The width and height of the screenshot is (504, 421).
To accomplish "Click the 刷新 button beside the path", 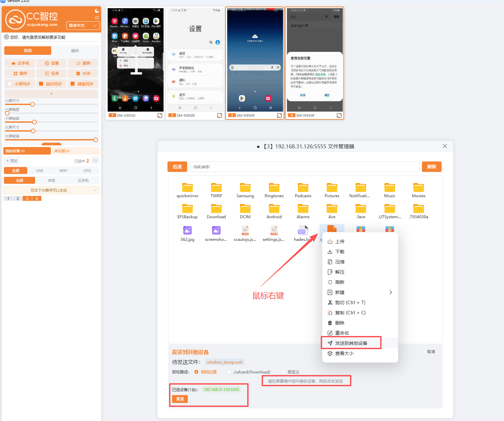I will [431, 167].
